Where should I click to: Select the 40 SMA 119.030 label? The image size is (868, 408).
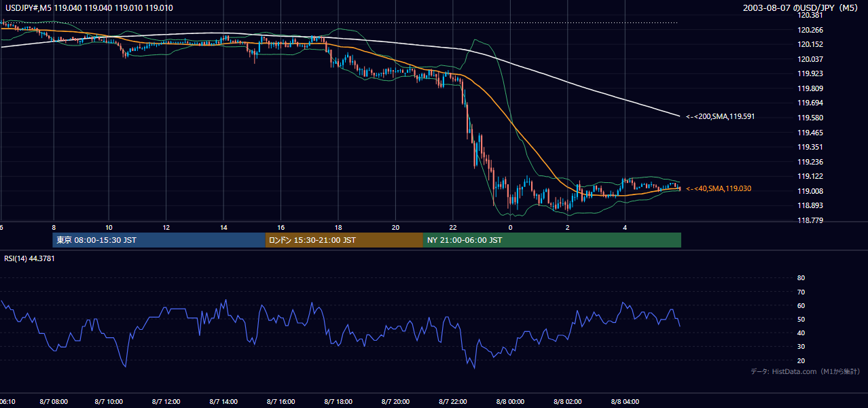(x=719, y=188)
